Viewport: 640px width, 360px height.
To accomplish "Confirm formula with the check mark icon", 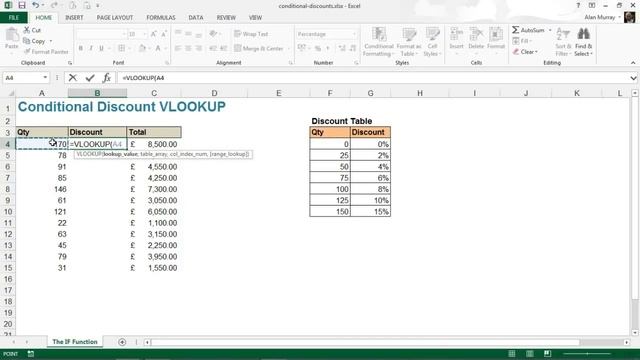I will [90, 78].
